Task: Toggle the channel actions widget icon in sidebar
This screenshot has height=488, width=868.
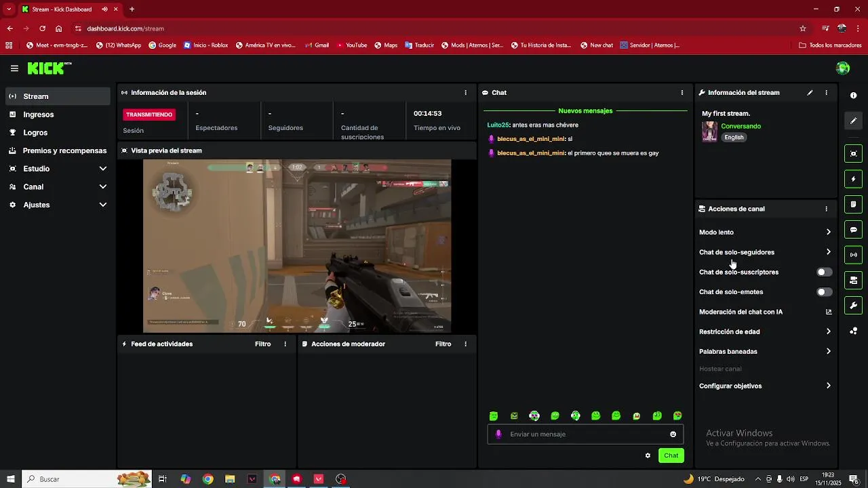Action: click(853, 280)
